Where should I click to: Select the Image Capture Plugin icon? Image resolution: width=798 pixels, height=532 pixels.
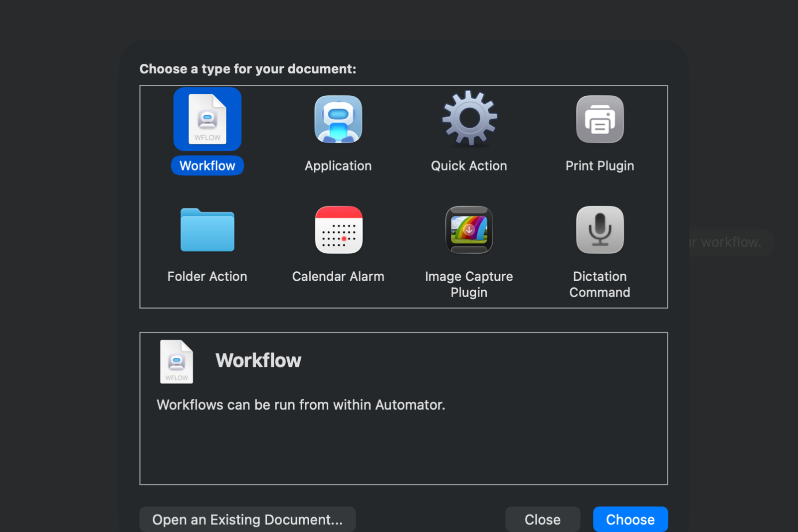pyautogui.click(x=469, y=230)
